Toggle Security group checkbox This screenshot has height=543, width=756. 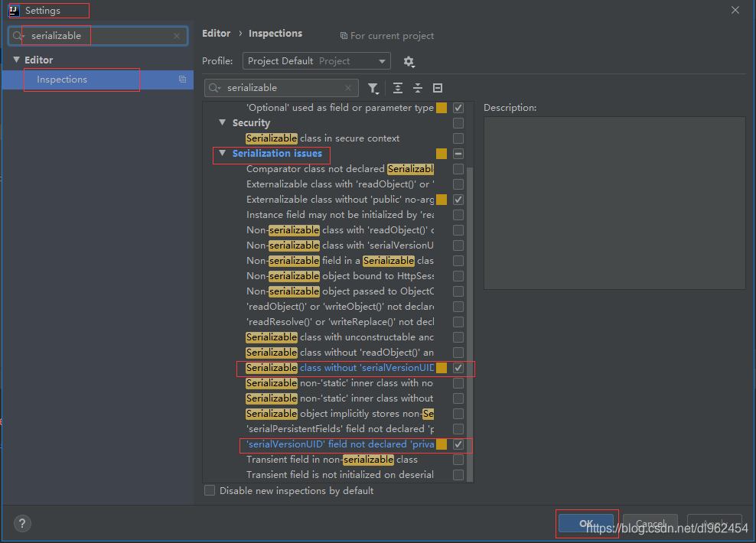tap(458, 123)
